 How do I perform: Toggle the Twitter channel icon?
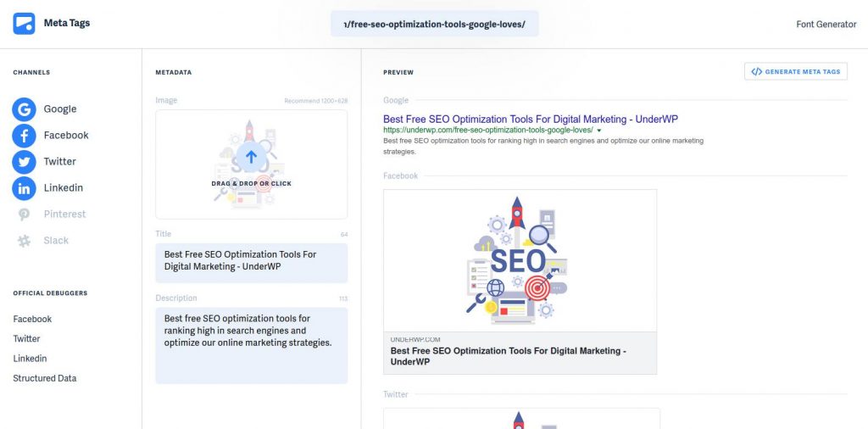pos(24,162)
